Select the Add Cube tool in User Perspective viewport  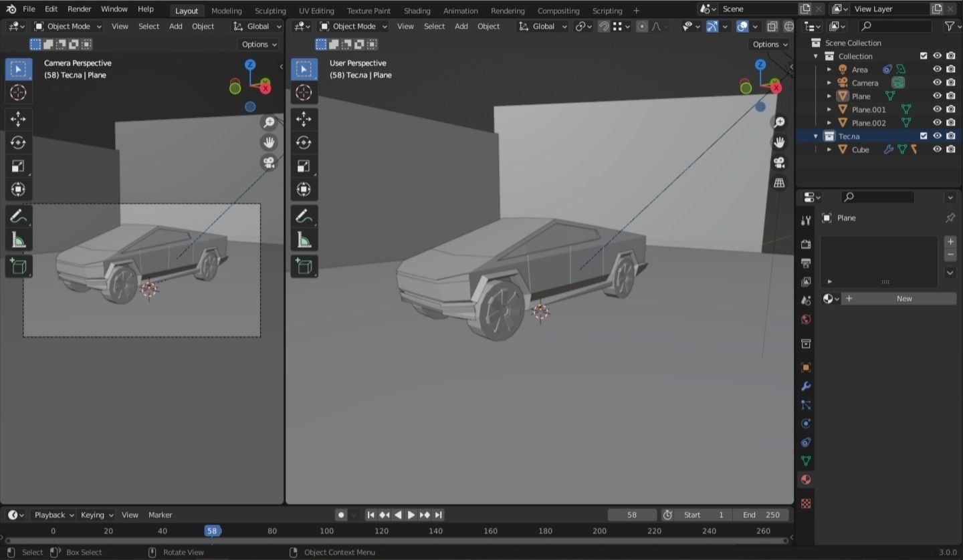coord(304,267)
